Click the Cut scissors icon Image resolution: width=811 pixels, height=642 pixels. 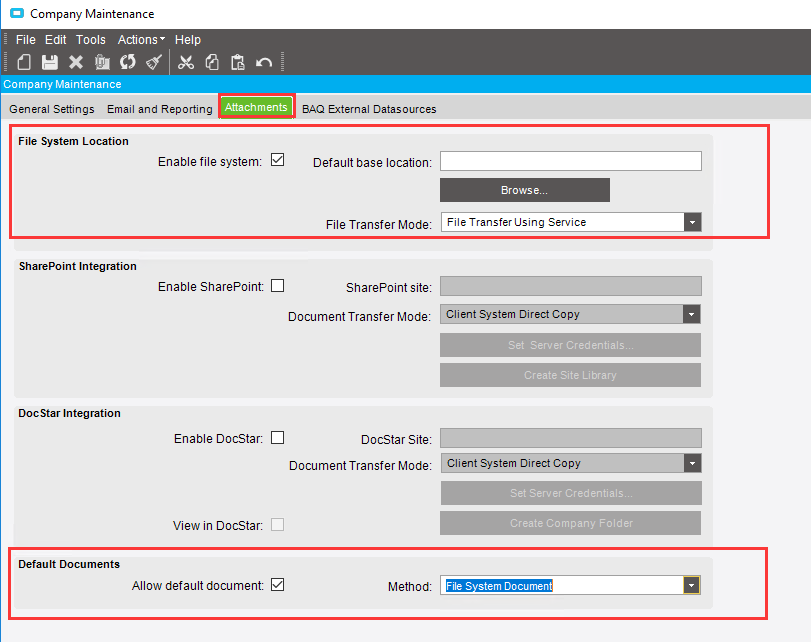pos(186,62)
